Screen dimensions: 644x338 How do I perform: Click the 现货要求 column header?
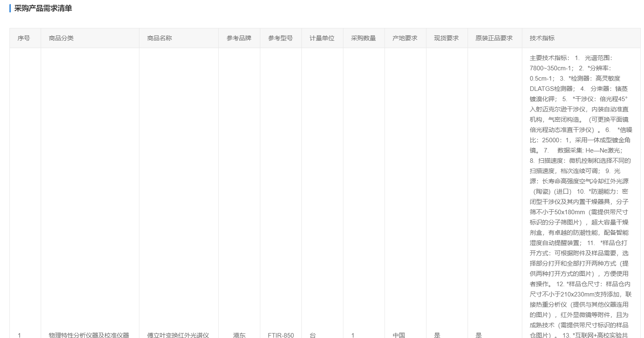(446, 38)
